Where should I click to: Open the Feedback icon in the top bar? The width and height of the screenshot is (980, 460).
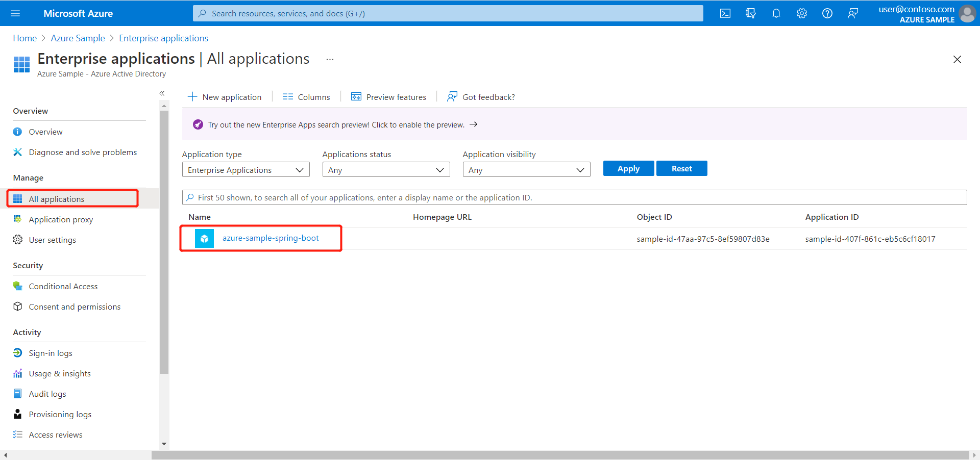(852, 13)
